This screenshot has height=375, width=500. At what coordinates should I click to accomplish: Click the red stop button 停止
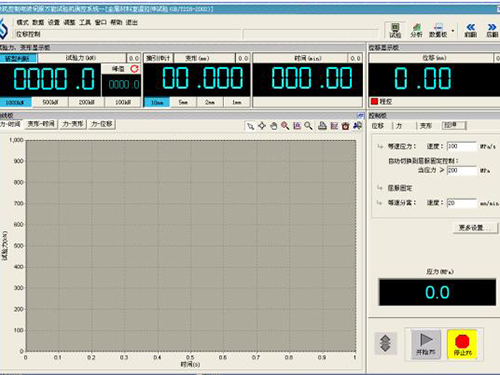pyautogui.click(x=462, y=344)
